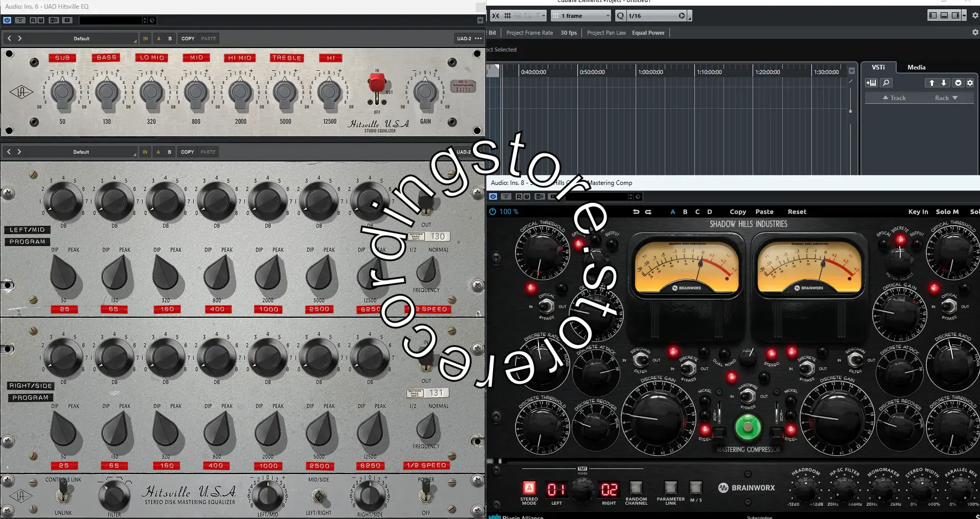Enable Read automation in Hitsville EQ window
Viewport: 980px width, 519px height.
[33, 20]
